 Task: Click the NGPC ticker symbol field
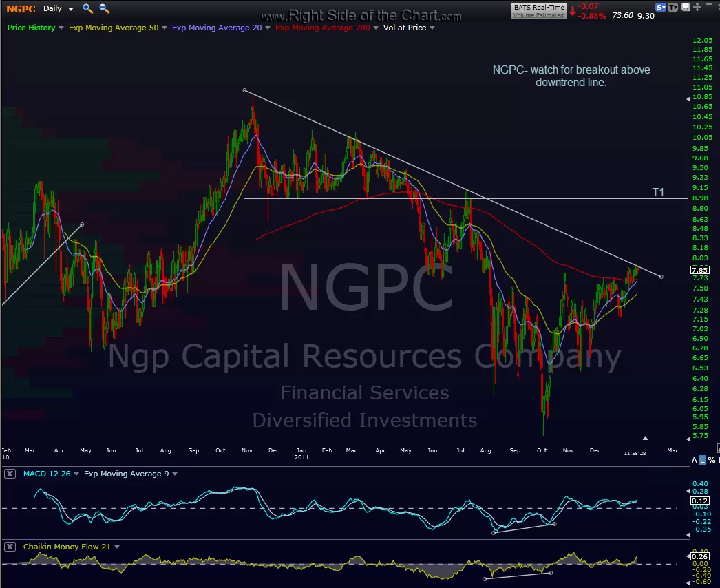pos(21,9)
